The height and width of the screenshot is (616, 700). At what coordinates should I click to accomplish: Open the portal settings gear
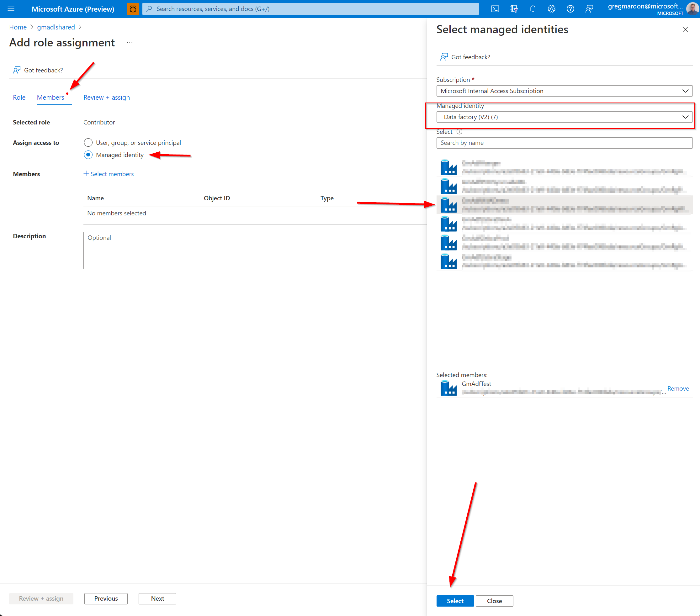point(551,9)
